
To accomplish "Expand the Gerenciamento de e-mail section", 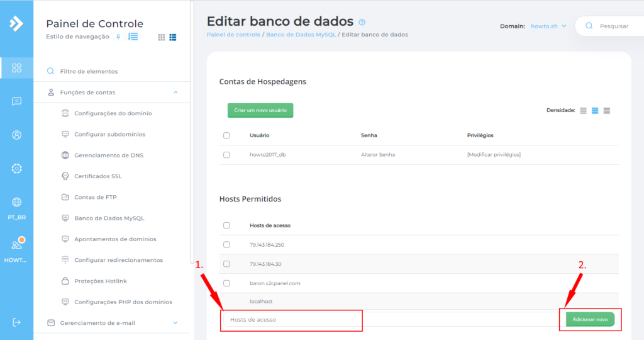I will tap(175, 323).
